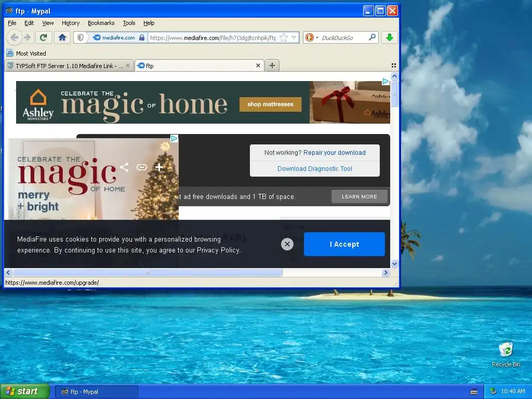Click the Repair your download link
Viewport: 532px width, 399px height.
click(x=334, y=152)
